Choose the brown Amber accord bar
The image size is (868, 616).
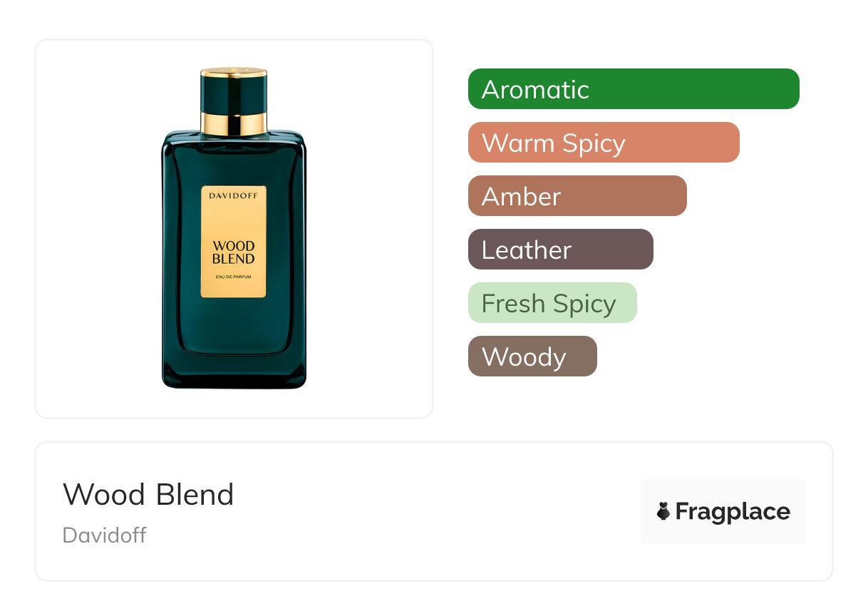(x=577, y=196)
